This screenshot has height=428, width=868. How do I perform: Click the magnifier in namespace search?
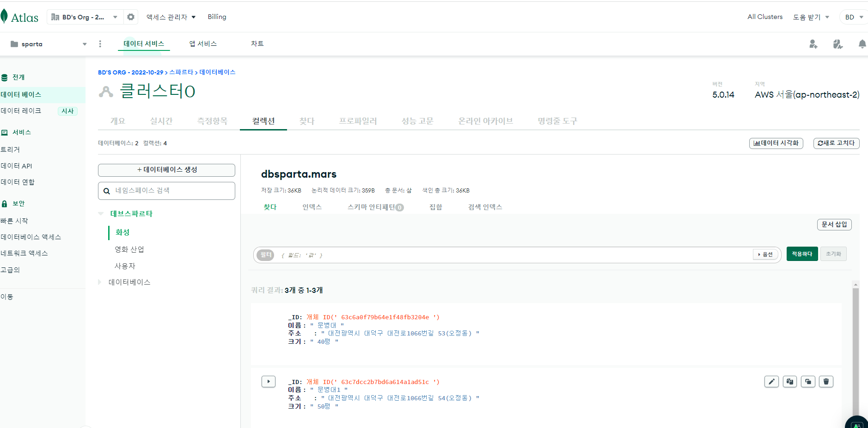click(x=107, y=191)
